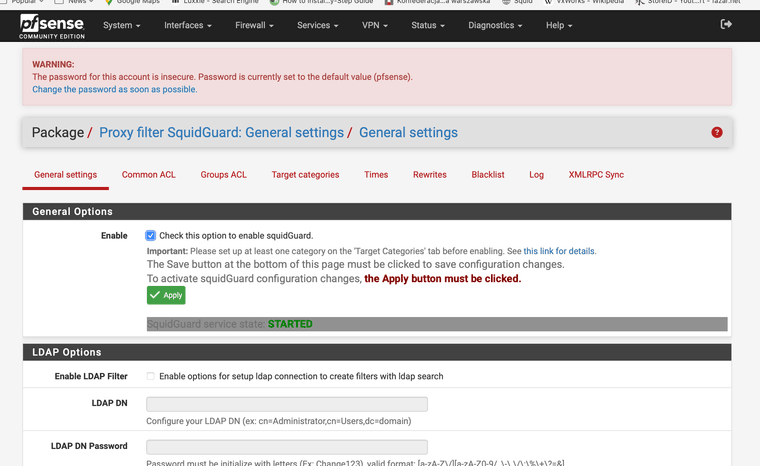Focus the LDAP DN input field
This screenshot has height=466, width=760.
pos(287,404)
